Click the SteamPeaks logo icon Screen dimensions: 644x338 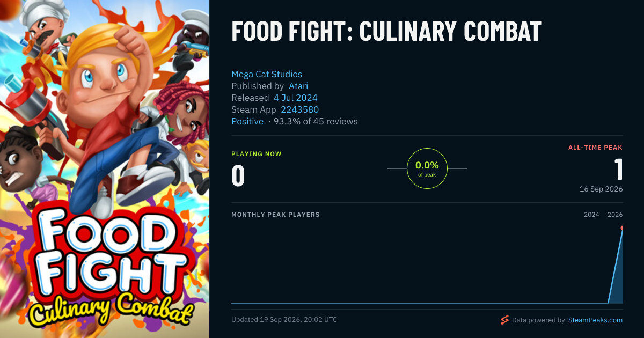[x=504, y=320]
